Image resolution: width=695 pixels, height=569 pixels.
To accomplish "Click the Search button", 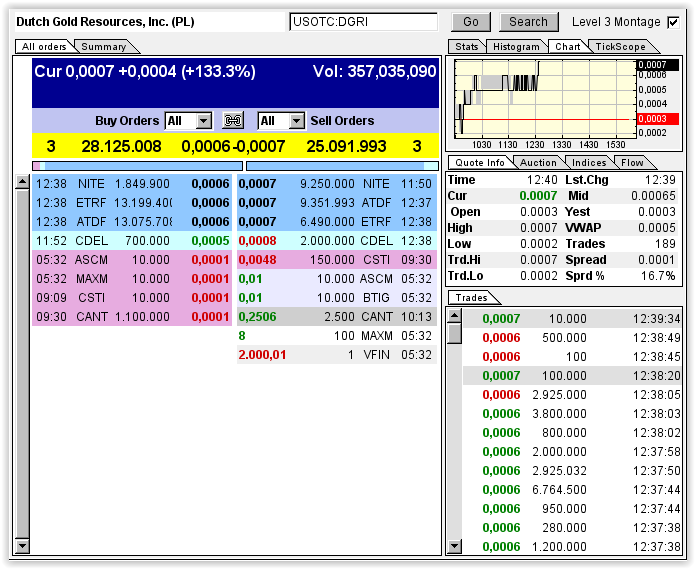I will [528, 22].
